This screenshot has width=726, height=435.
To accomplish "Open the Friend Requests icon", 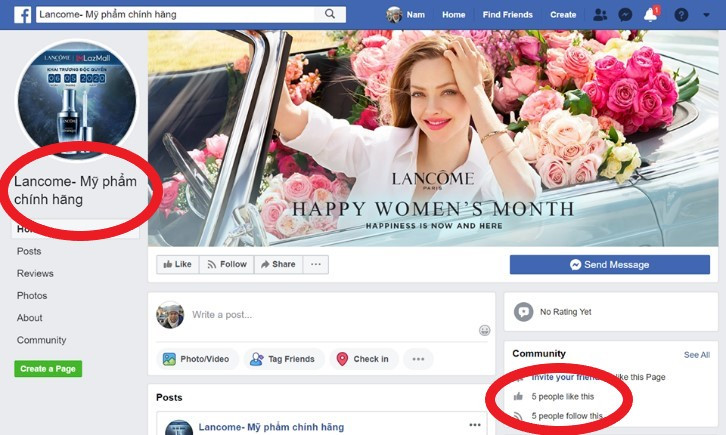I will coord(600,15).
